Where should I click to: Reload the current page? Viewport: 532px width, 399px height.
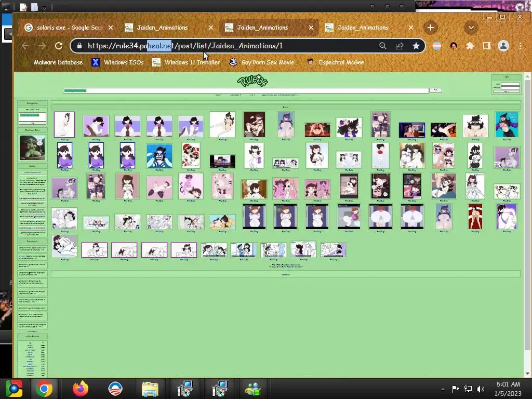[x=59, y=46]
